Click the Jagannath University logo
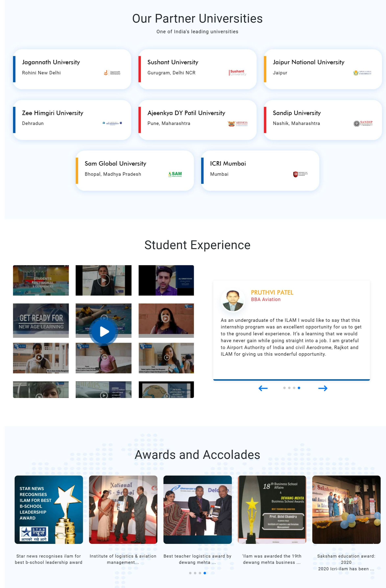The image size is (386, 588). (112, 73)
